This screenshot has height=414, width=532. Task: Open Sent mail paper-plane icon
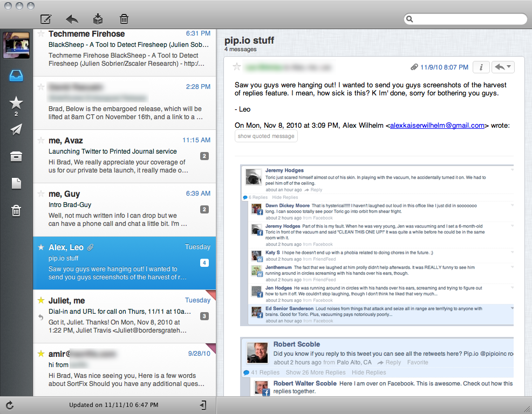(16, 129)
